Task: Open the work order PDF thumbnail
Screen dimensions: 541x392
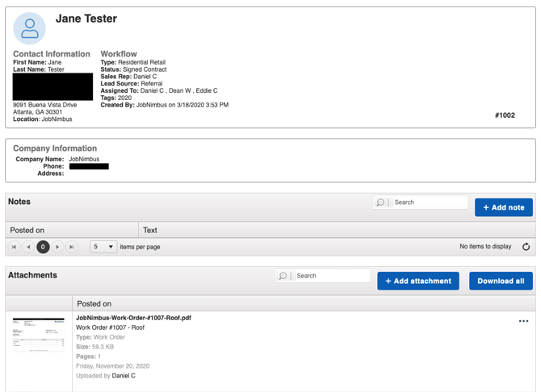Action: point(38,334)
